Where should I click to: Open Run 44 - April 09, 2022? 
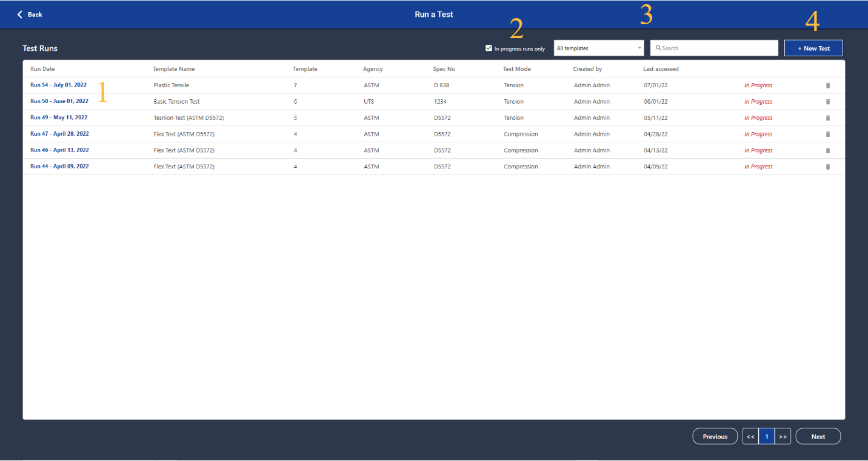[x=59, y=167]
